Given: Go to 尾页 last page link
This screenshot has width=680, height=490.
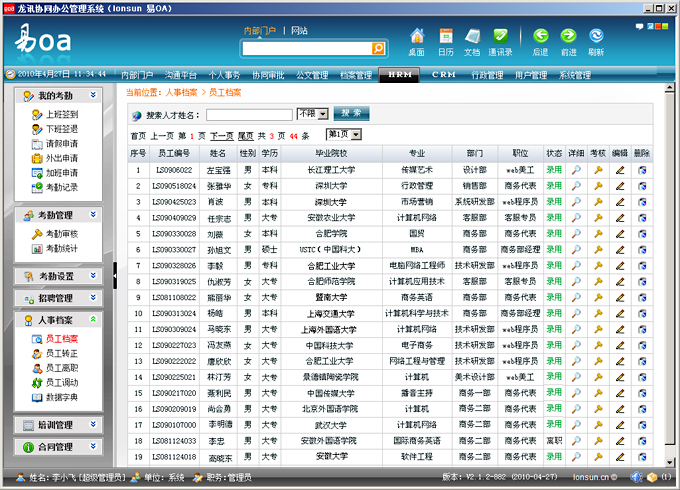Looking at the screenshot, I should (x=245, y=136).
